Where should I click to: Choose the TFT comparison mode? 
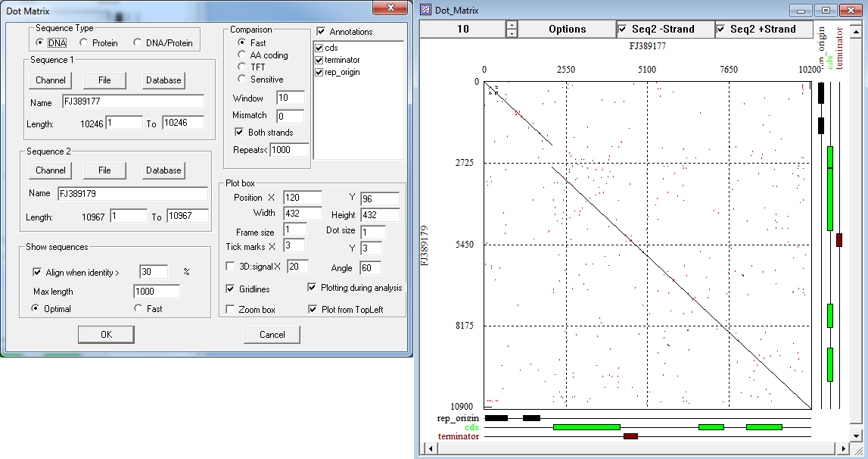coord(241,67)
